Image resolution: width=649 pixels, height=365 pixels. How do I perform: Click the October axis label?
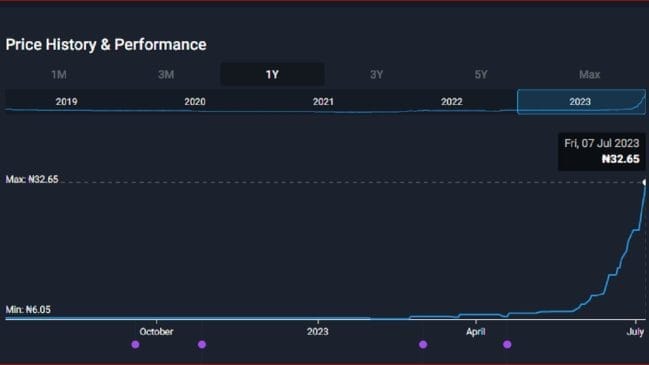[156, 331]
